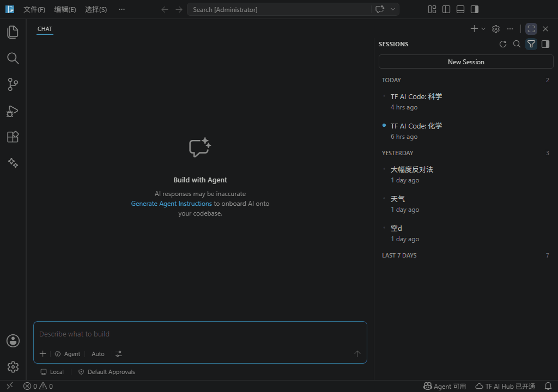
Task: Toggle the secondary side bar layout icon
Action: click(x=475, y=9)
